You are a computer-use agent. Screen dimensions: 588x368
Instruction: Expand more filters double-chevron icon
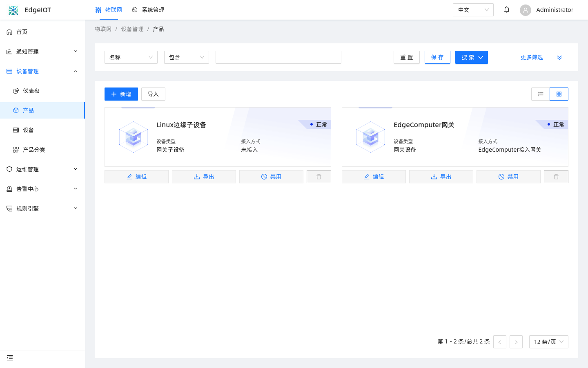click(559, 58)
